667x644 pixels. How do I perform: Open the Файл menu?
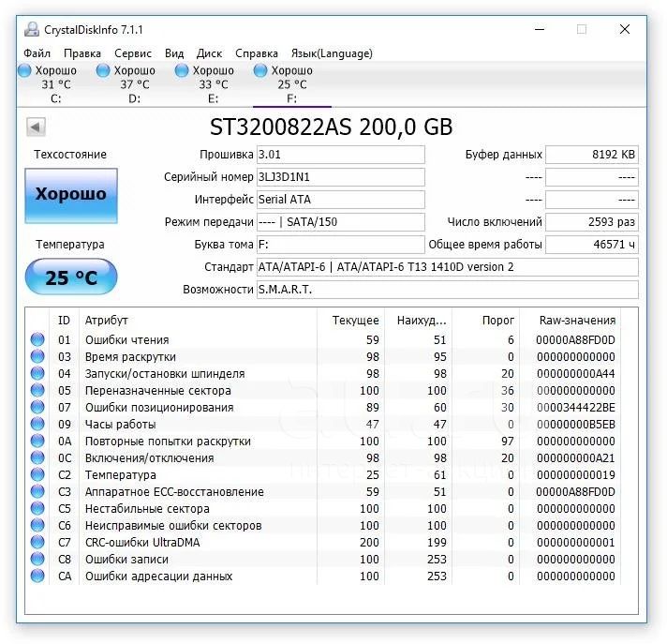[x=37, y=53]
